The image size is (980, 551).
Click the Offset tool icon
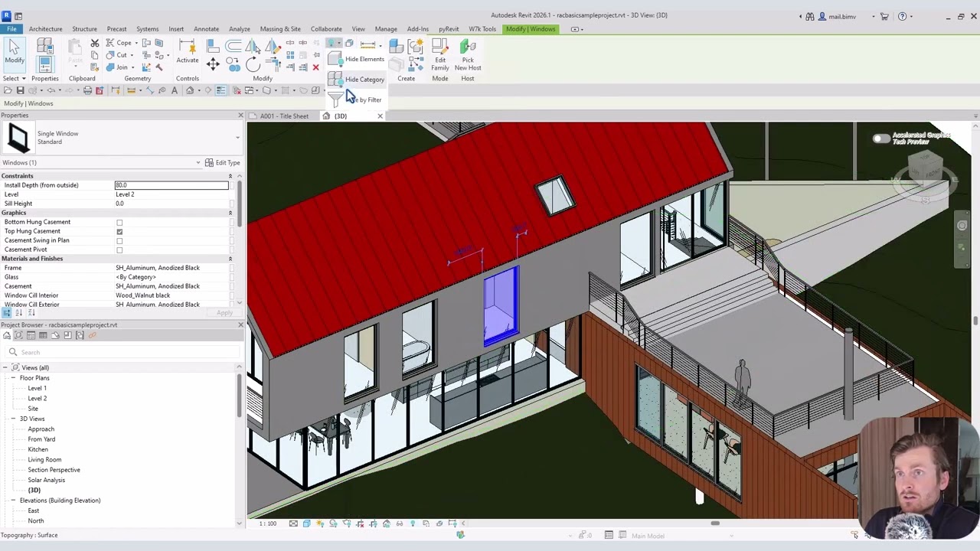click(x=234, y=47)
